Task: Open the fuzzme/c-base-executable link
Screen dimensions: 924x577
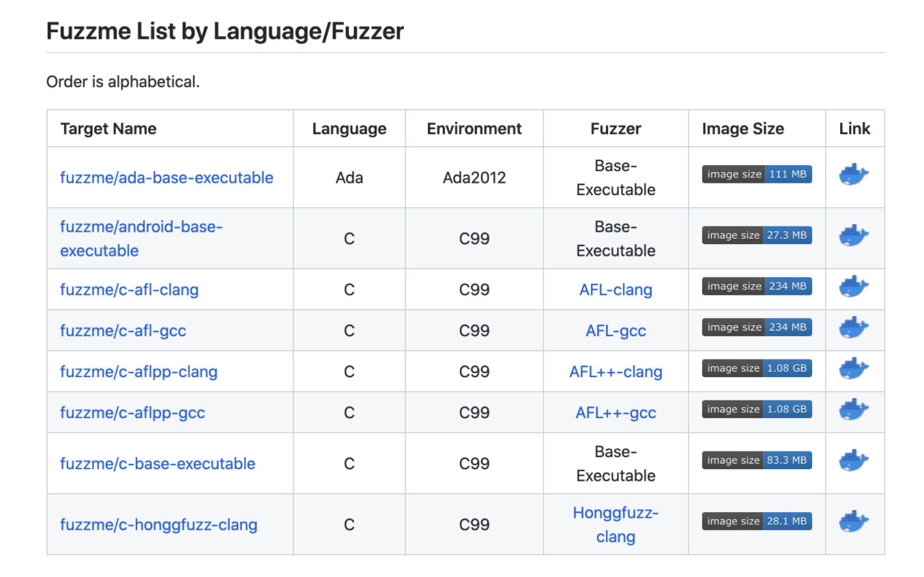Action: tap(158, 463)
